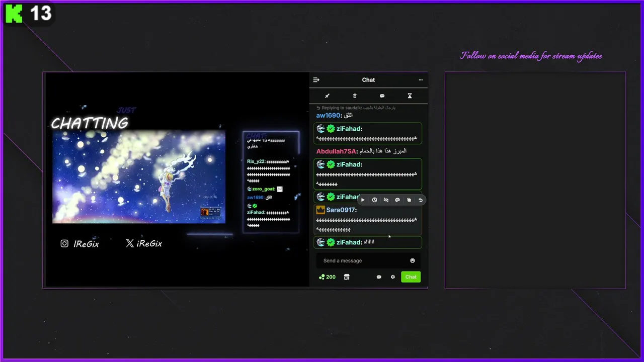644x362 pixels.
Task: Click the starry anime artwork in the stream
Action: tap(139, 176)
